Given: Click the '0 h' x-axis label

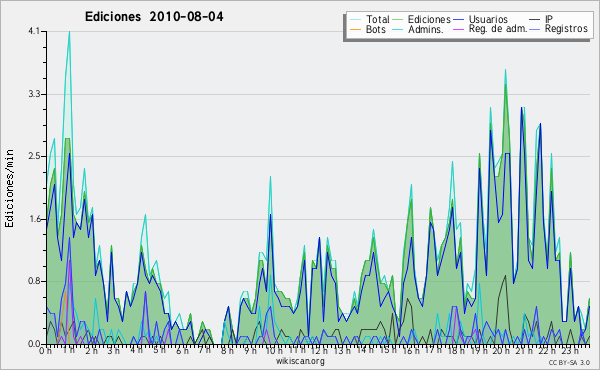Looking at the screenshot, I should (x=45, y=350).
